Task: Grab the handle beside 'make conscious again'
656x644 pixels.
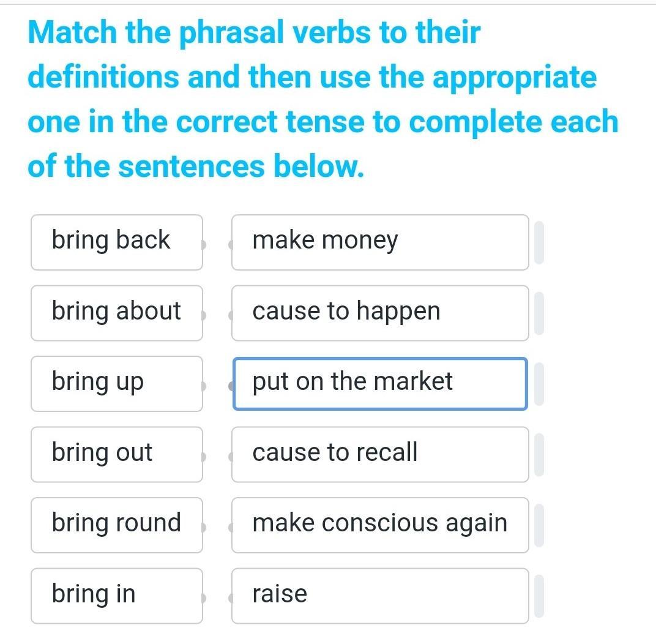Action: [539, 525]
